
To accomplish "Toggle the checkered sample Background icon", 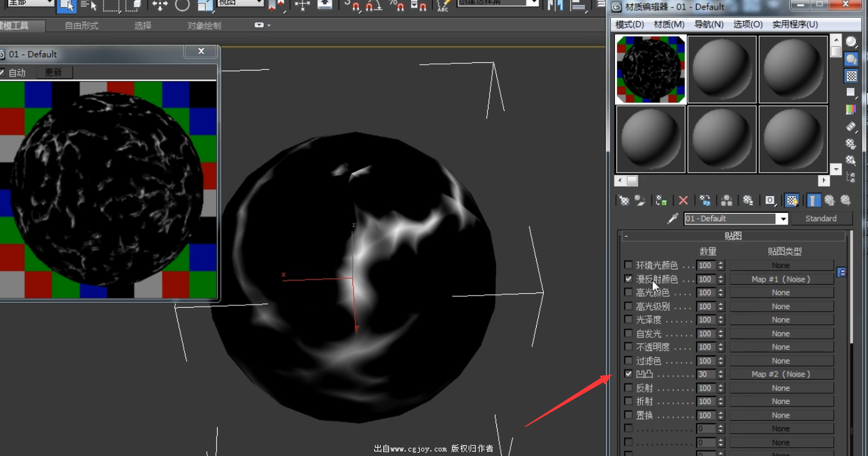I will pyautogui.click(x=851, y=76).
